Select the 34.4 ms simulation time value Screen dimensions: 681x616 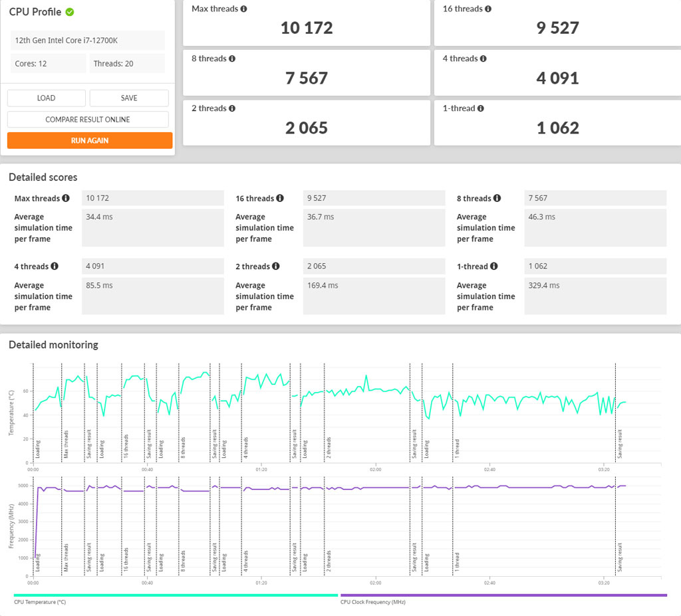coord(153,228)
